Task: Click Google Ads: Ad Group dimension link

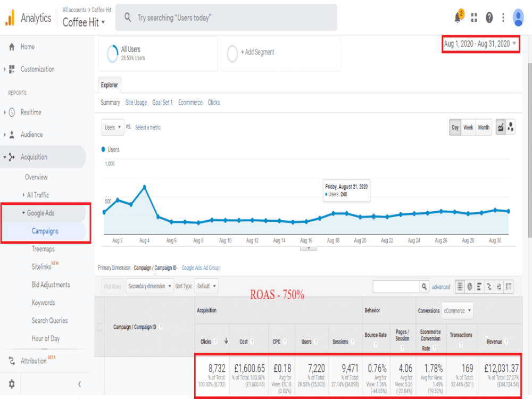Action: point(201,268)
